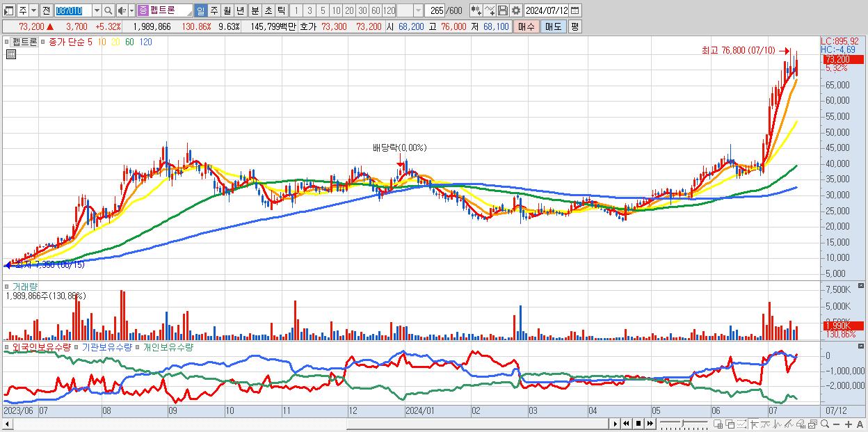
Task: Close the 외국인보유수량 indicator panel with X
Action: coord(861,346)
